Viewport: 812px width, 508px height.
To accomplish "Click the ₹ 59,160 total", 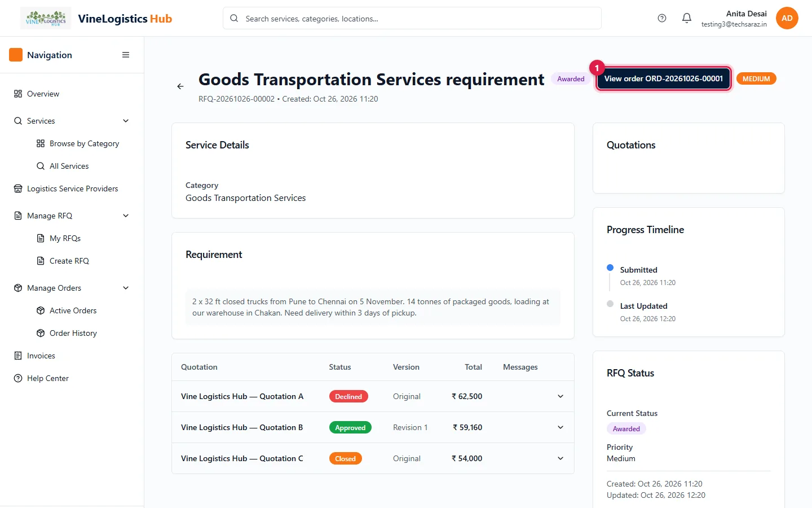I will click(x=467, y=427).
